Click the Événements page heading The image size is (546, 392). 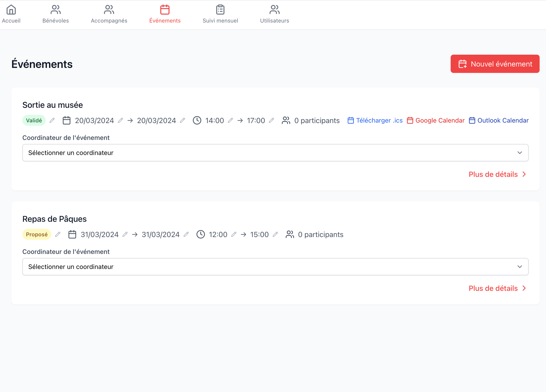(x=42, y=64)
